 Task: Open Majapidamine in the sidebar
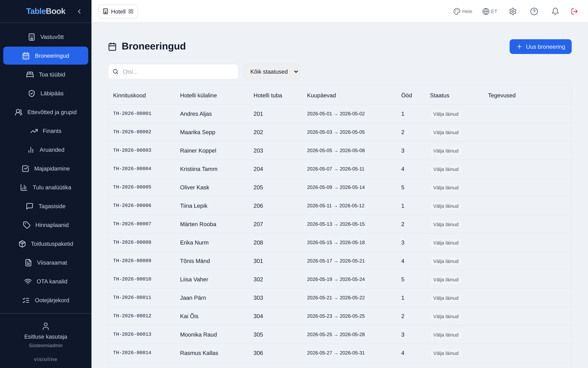point(46,169)
